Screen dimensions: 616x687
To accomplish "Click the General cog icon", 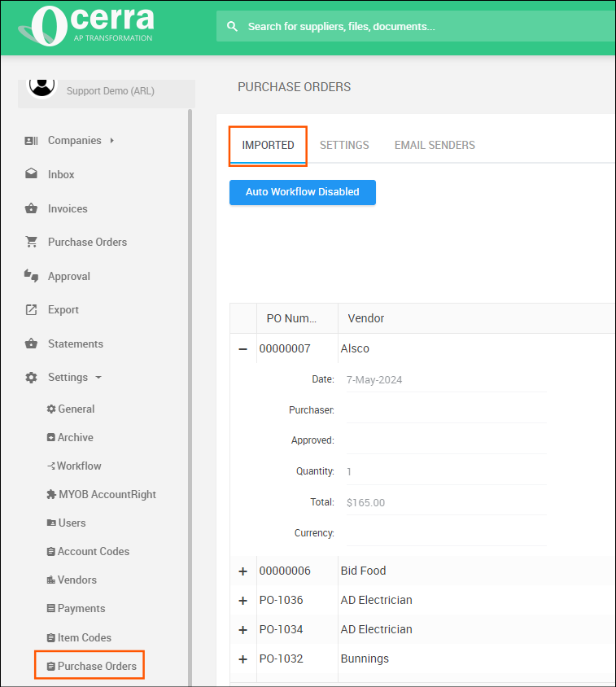I will click(51, 409).
